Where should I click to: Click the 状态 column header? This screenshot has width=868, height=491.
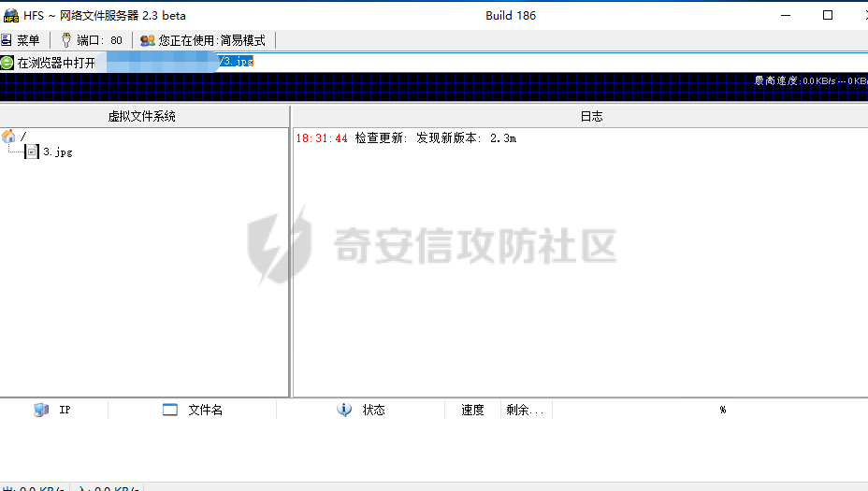[x=360, y=411]
